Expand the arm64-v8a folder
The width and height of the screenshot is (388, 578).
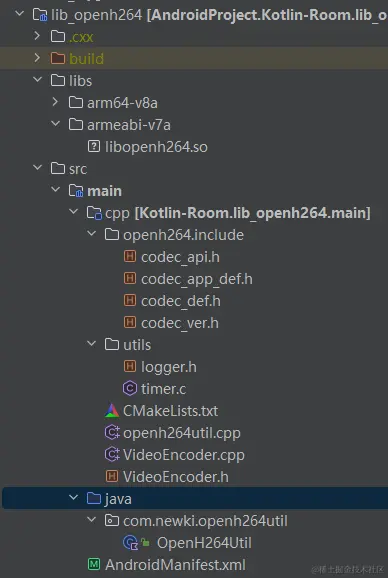55,102
